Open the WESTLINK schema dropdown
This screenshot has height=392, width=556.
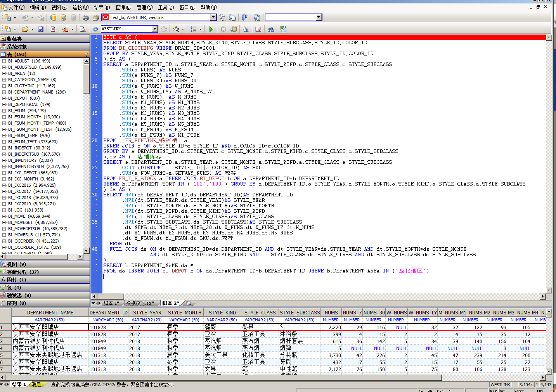[155, 29]
